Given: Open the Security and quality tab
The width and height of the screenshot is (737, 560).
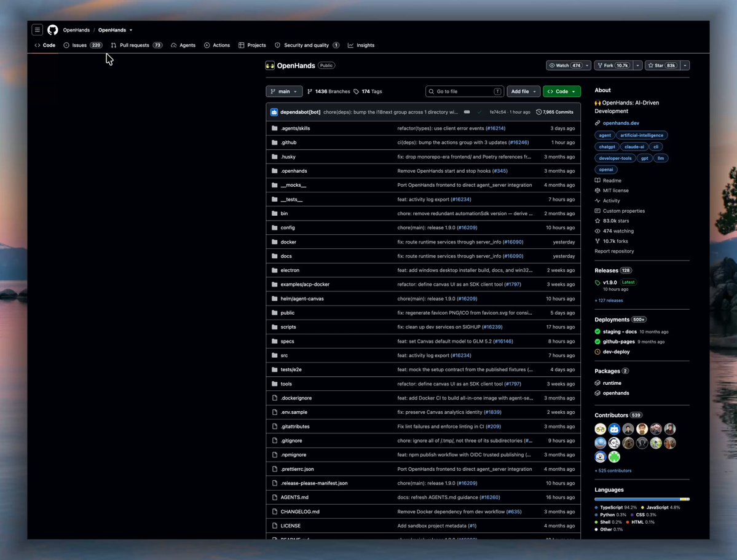Looking at the screenshot, I should [307, 45].
